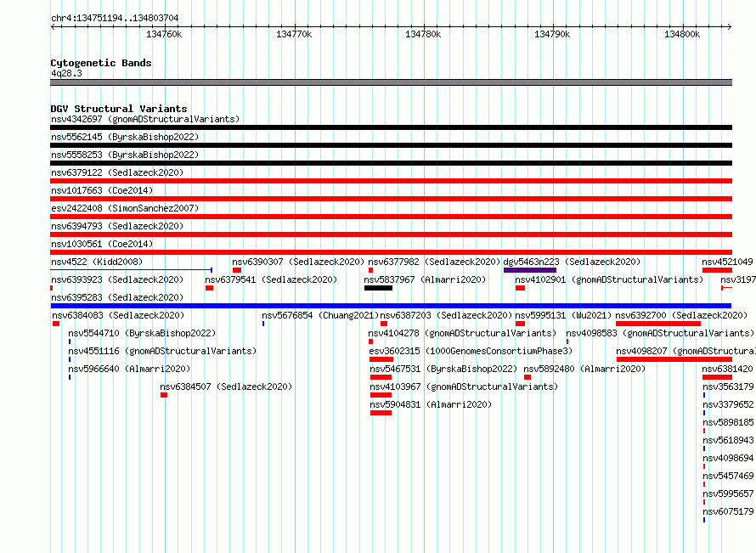Click the nsv4098583 gnomAD variant label

tap(660, 333)
